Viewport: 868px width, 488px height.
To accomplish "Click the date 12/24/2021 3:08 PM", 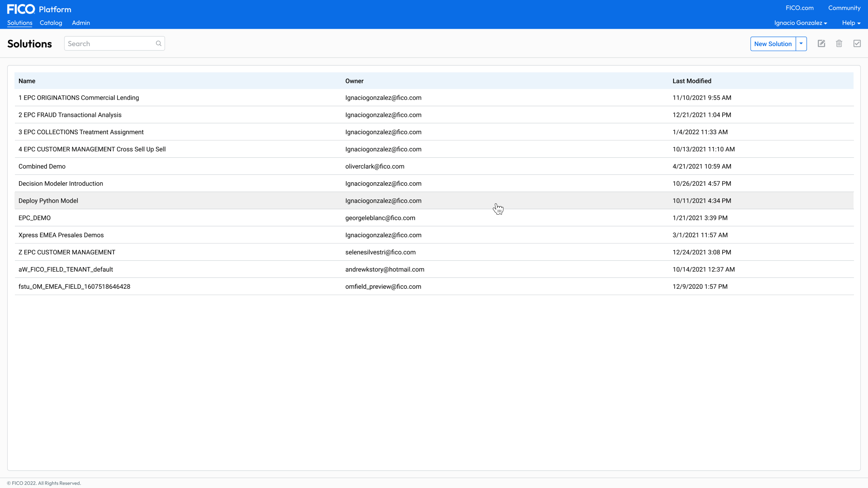I will tap(702, 252).
